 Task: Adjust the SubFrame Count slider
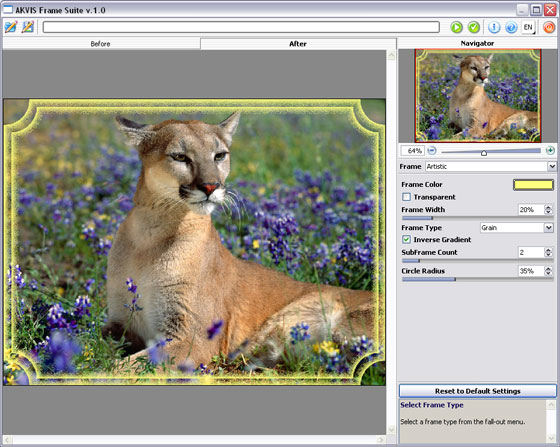tap(478, 261)
